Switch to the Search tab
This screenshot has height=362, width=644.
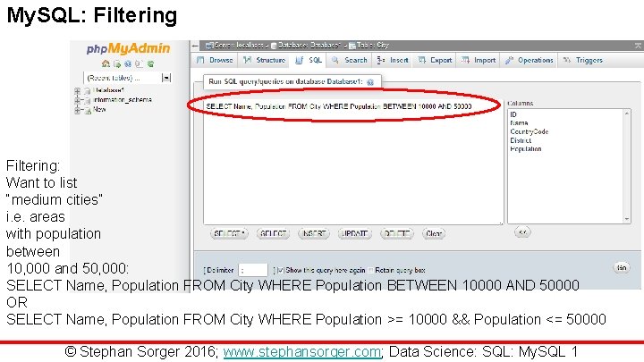(350, 60)
